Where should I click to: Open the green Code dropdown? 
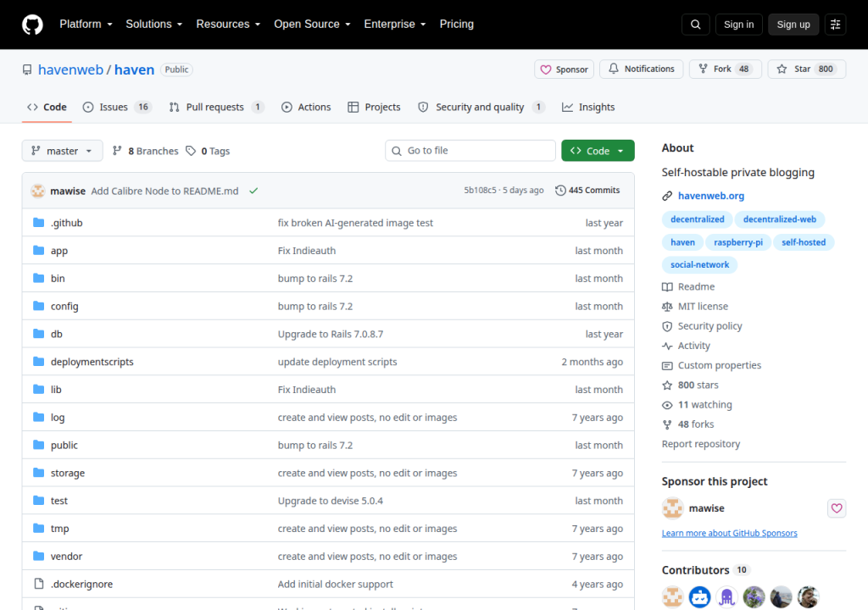[598, 151]
